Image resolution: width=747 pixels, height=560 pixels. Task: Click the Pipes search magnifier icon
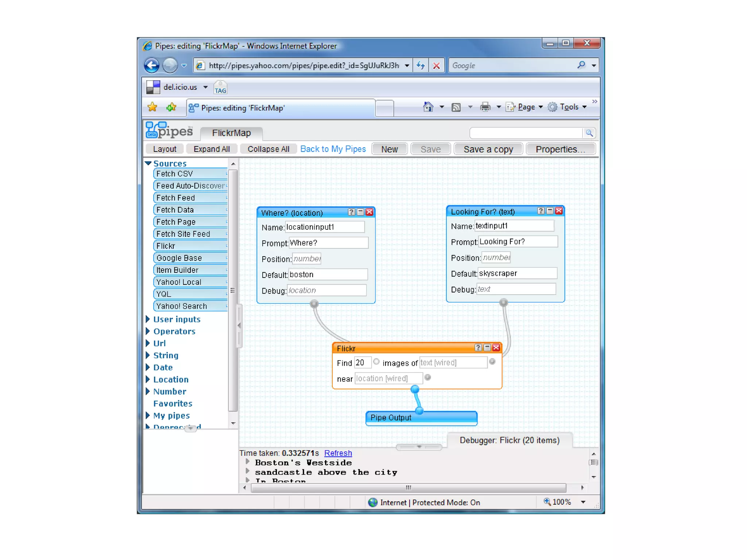coord(589,133)
